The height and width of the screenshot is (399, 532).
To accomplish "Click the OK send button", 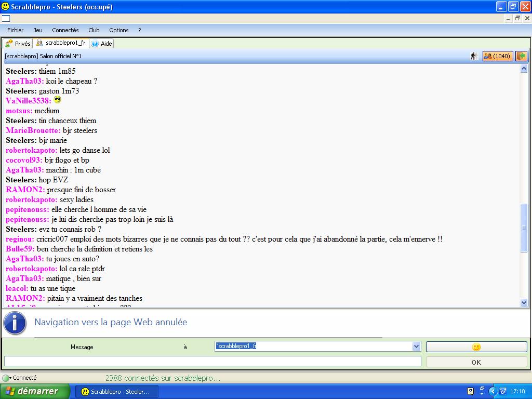I will point(476,362).
